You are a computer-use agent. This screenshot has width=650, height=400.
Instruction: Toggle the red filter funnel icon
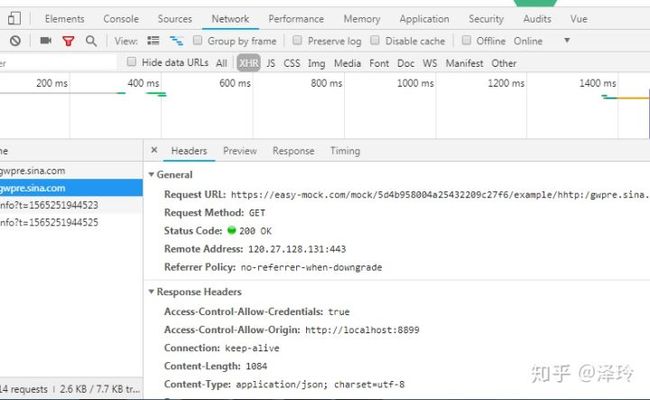[68, 41]
